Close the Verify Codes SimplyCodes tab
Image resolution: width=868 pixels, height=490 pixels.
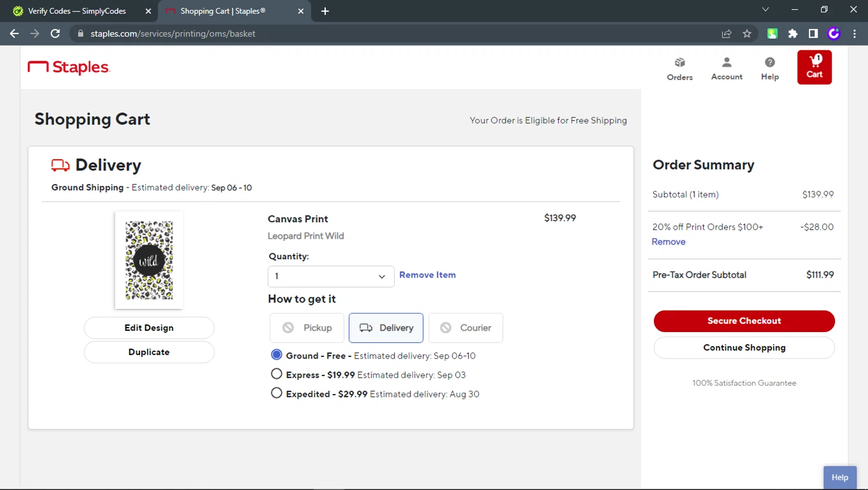pyautogui.click(x=148, y=11)
